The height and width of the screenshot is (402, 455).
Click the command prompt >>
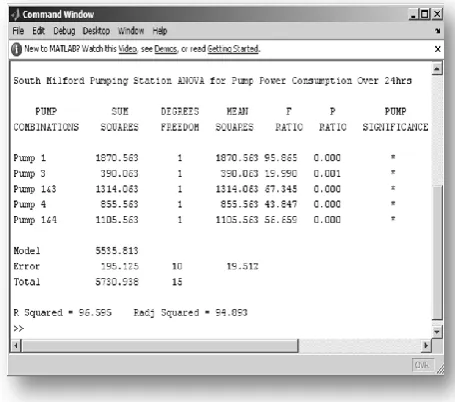coord(19,329)
